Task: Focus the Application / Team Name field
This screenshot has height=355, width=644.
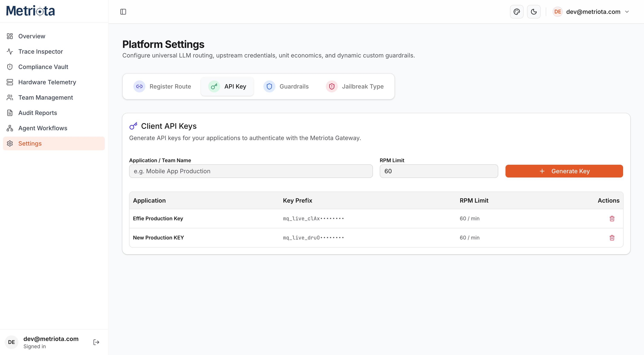Action: point(251,171)
